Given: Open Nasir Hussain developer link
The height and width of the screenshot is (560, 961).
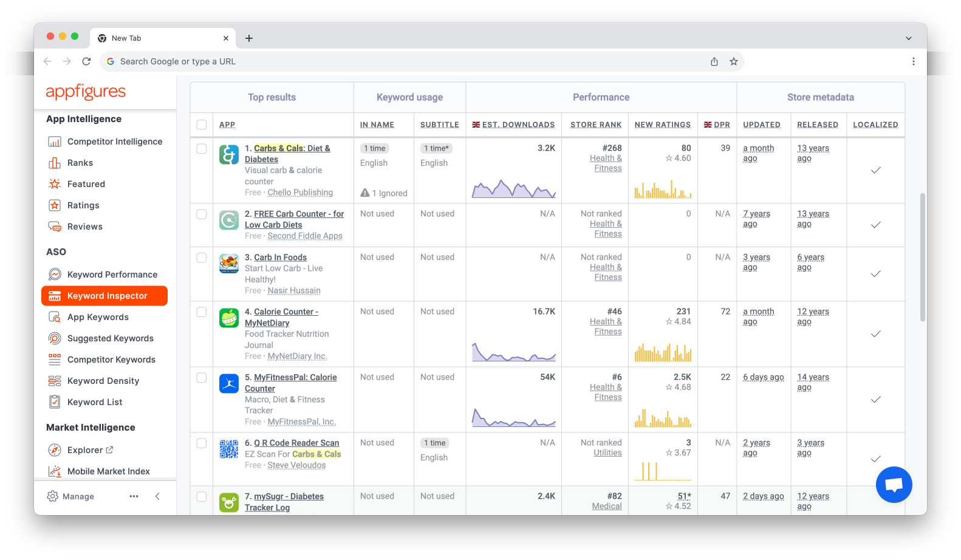Looking at the screenshot, I should point(294,290).
